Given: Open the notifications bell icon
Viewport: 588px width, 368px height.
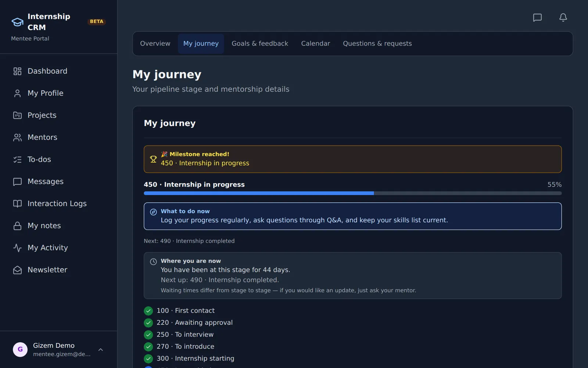Looking at the screenshot, I should click(563, 17).
